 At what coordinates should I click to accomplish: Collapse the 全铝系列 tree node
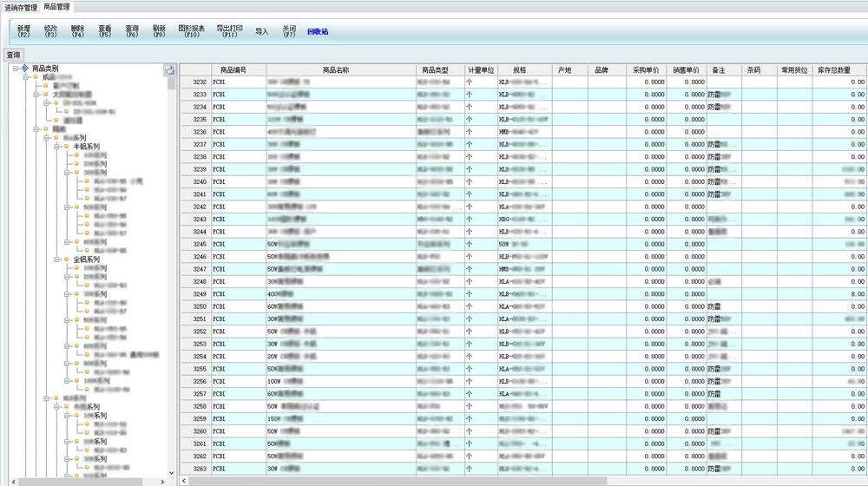[x=56, y=259]
